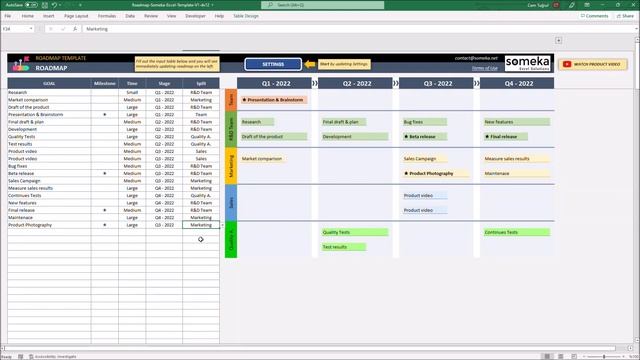Click the YouTube play icon
The height and width of the screenshot is (360, 640).
pos(567,64)
